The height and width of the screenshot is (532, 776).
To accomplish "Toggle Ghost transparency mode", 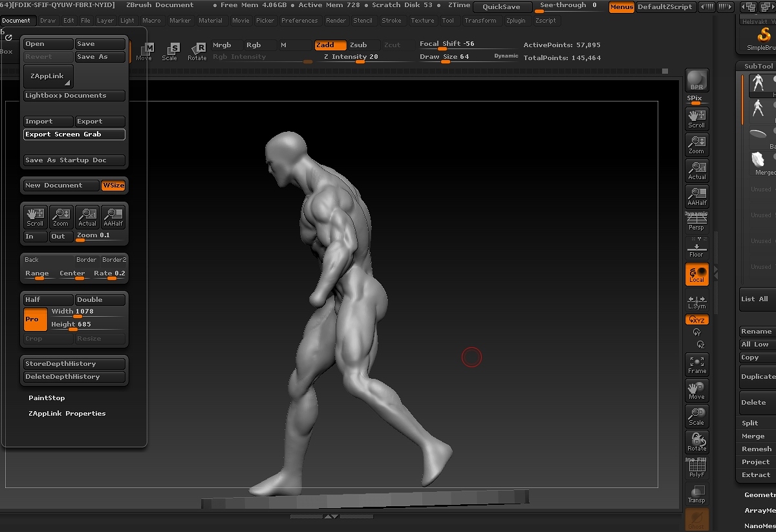I will tap(696, 520).
